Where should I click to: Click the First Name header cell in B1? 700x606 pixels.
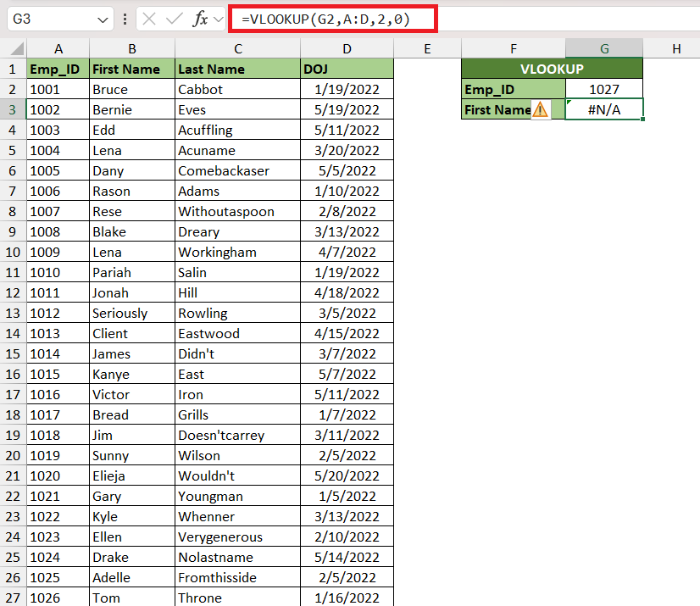(x=132, y=69)
